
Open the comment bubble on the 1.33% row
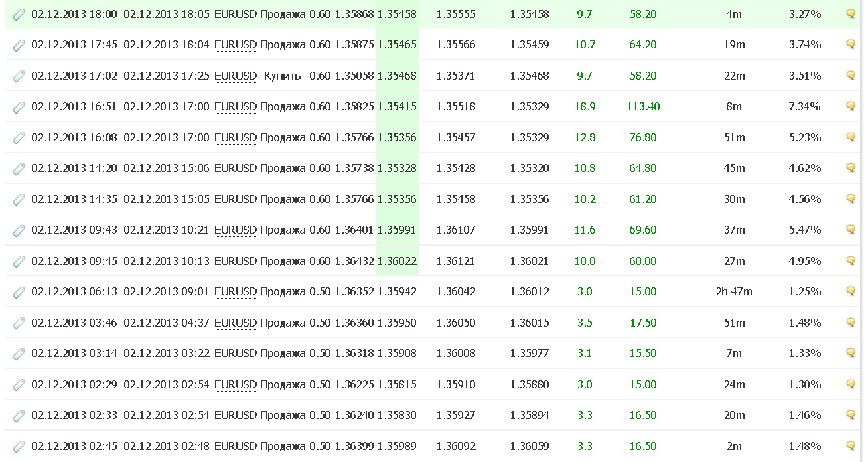point(851,352)
